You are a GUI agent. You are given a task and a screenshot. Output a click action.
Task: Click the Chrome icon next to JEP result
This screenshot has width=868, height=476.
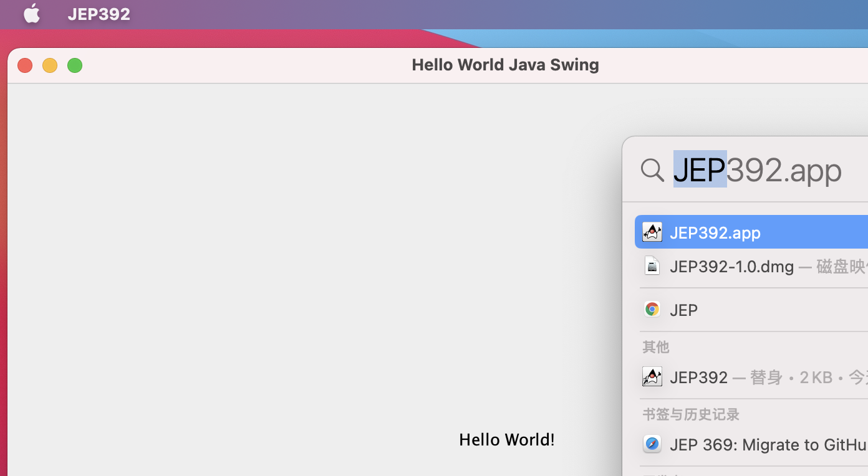[x=652, y=309]
